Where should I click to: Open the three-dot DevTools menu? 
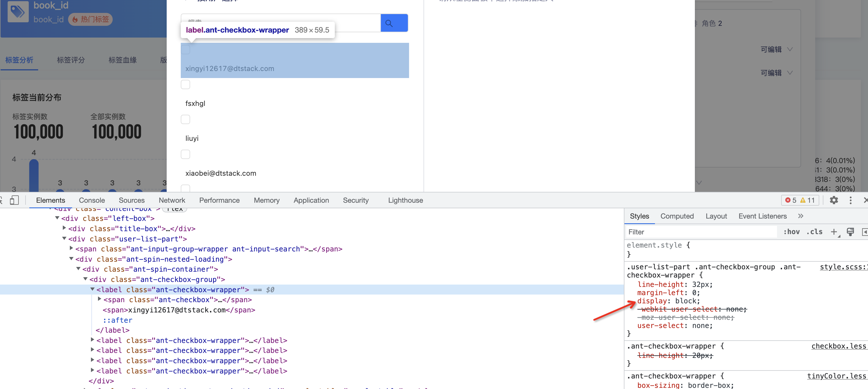point(850,200)
